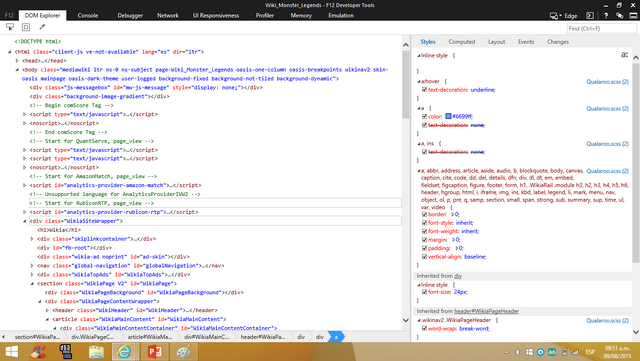Click the ESP language indicator
This screenshot has width=640, height=361.
(x=590, y=352)
